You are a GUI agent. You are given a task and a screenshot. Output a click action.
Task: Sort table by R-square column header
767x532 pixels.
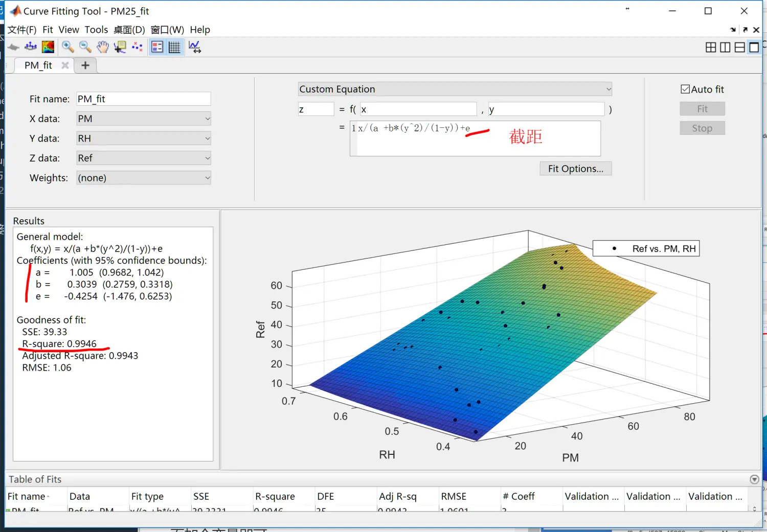283,496
